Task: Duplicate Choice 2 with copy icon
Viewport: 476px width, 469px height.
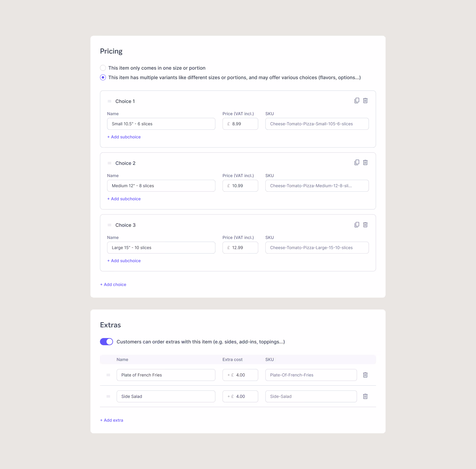Action: pyautogui.click(x=357, y=162)
